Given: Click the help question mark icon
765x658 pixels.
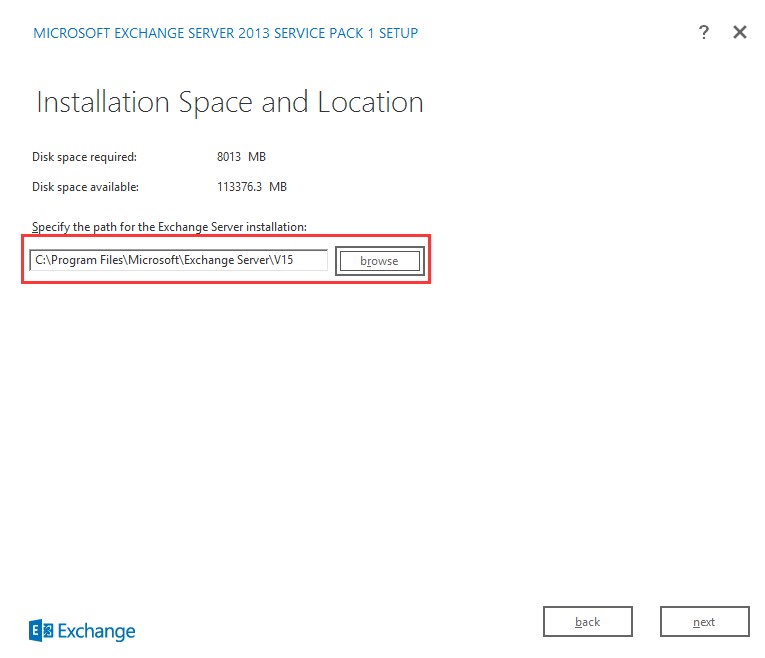Looking at the screenshot, I should pos(704,32).
